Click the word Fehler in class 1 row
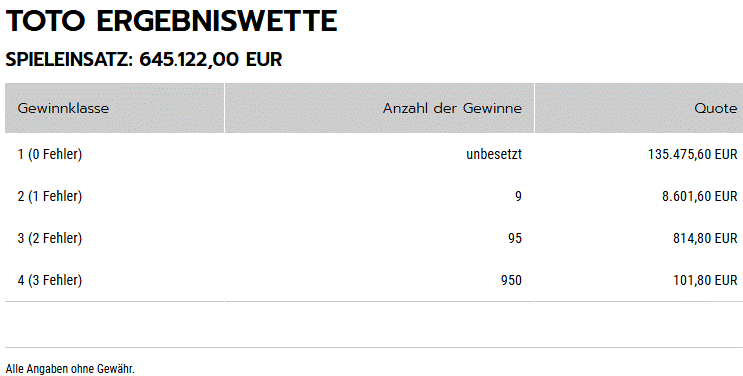Image resolution: width=743 pixels, height=376 pixels. [x=61, y=154]
